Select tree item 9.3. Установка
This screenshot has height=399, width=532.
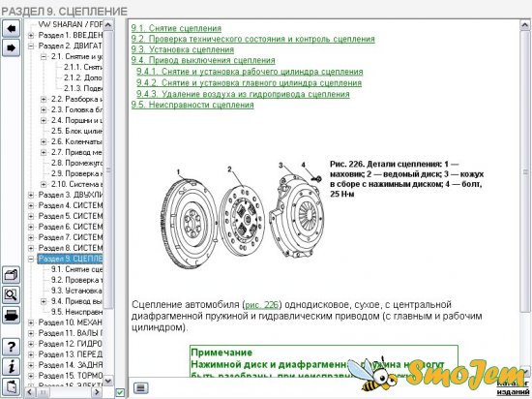[x=76, y=291]
